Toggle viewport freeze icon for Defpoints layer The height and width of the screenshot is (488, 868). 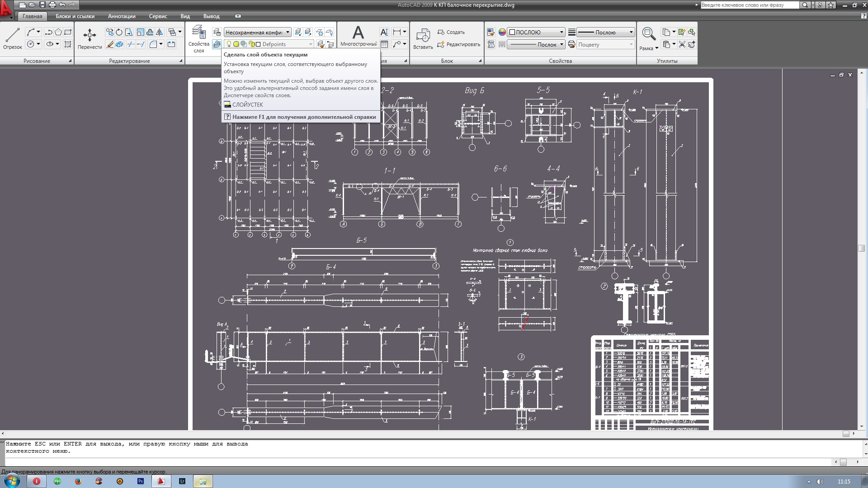pyautogui.click(x=244, y=44)
